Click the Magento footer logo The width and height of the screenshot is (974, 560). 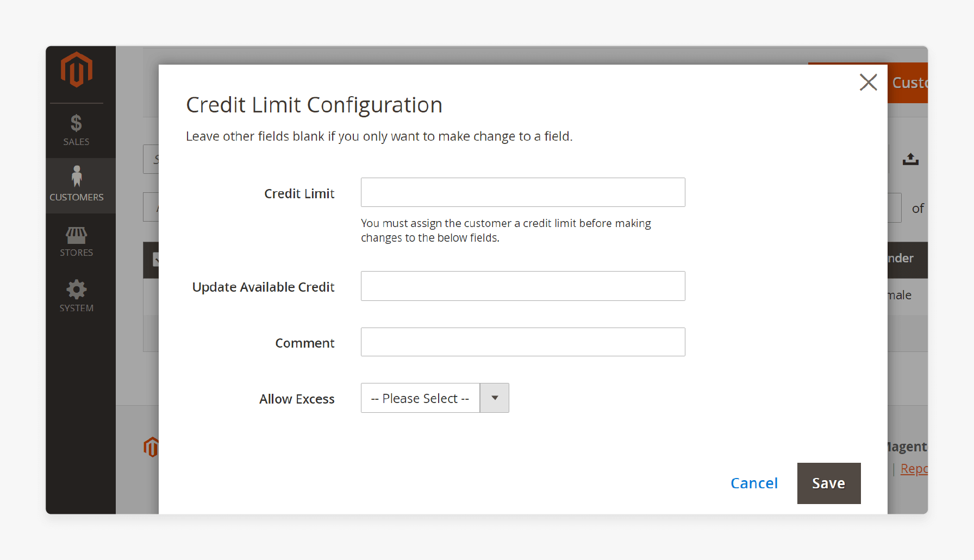click(x=151, y=447)
